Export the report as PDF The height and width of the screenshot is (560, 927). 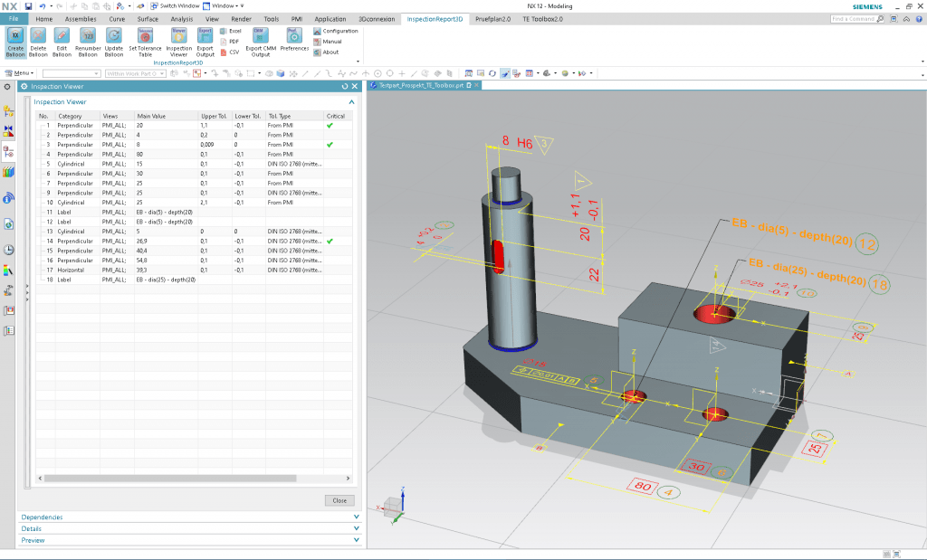point(229,42)
